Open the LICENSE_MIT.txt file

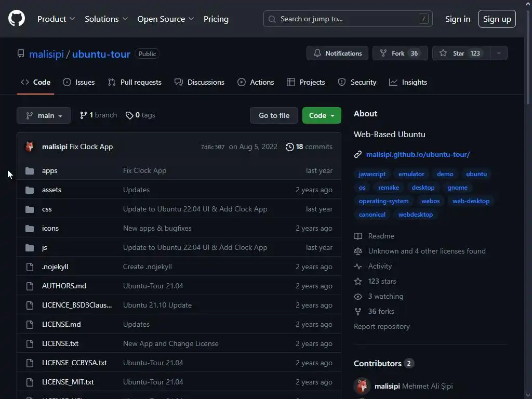pos(68,382)
